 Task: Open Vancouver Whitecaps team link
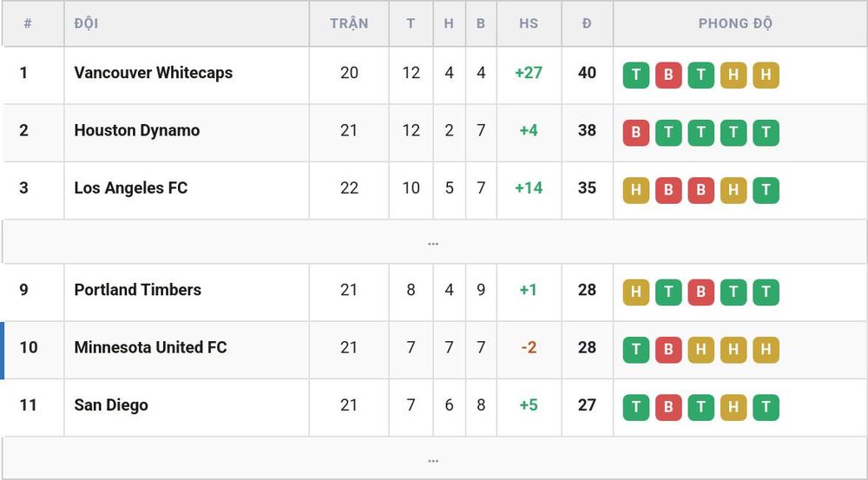[x=154, y=73]
